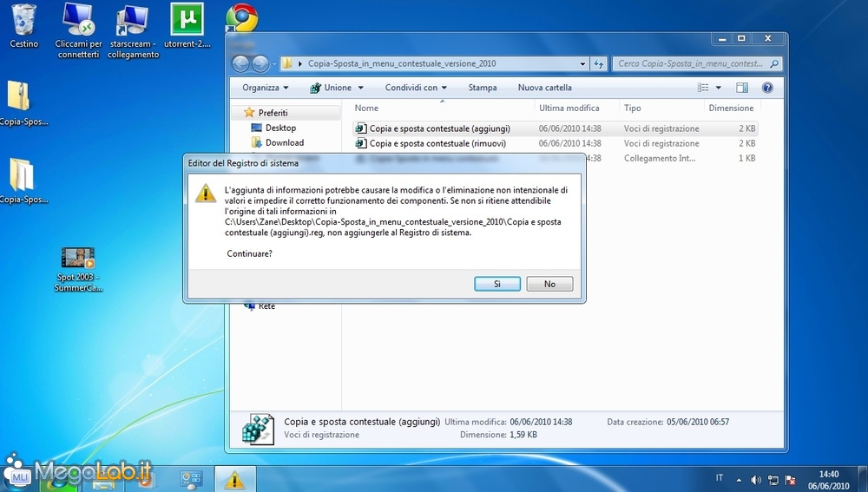Open Explorer help question mark
Screen dimensions: 868x492
click(767, 88)
